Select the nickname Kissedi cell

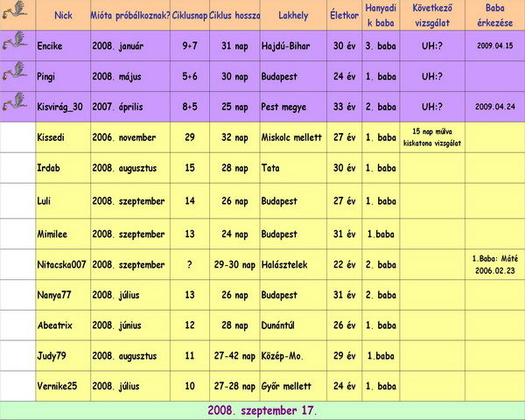[x=52, y=137]
